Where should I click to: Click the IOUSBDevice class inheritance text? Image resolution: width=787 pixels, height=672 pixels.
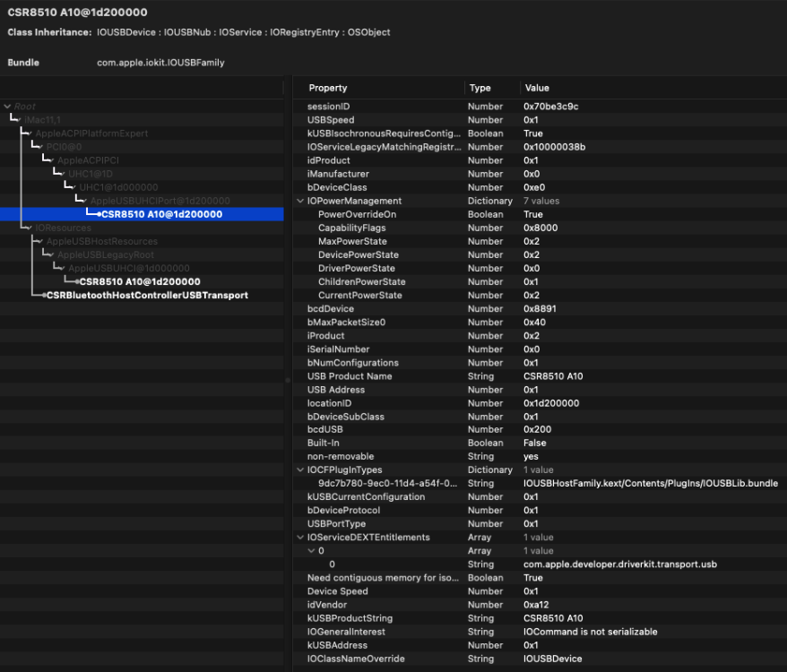(126, 32)
